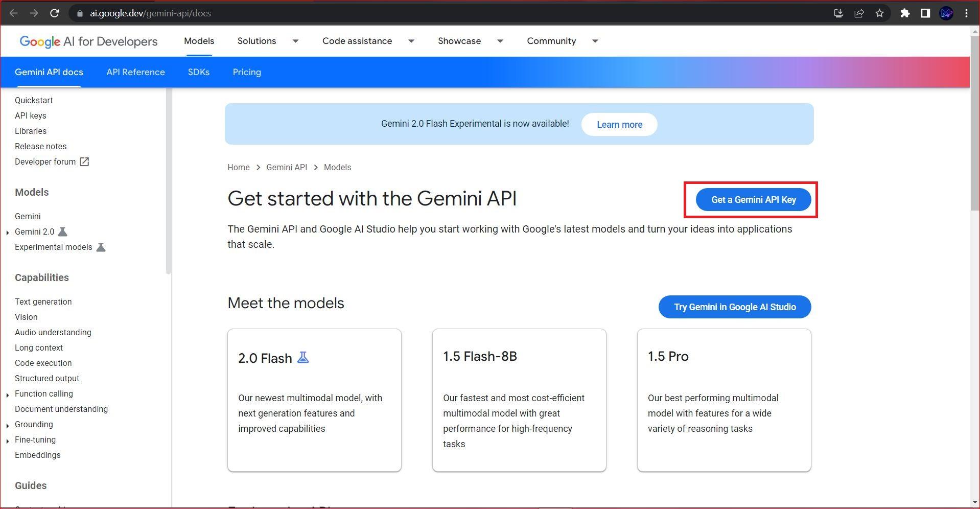Click the Get a Gemini API Key button

click(x=753, y=199)
